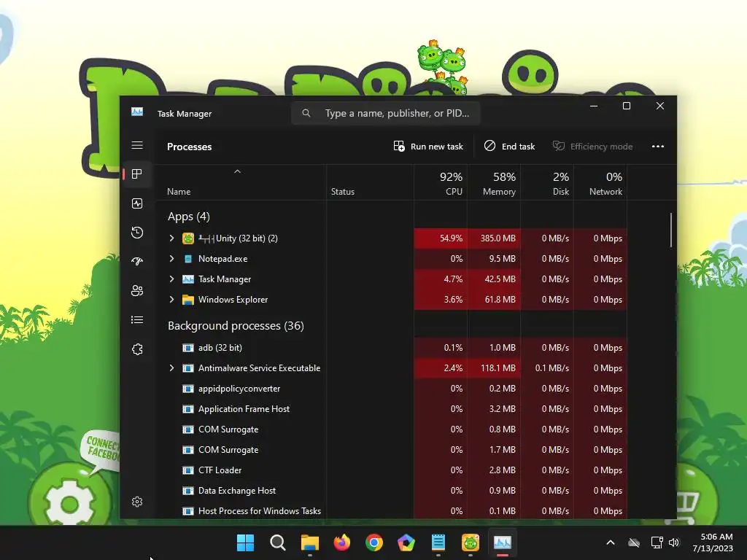Click the Task Manager title bar app icon
747x560 pixels.
[137, 112]
